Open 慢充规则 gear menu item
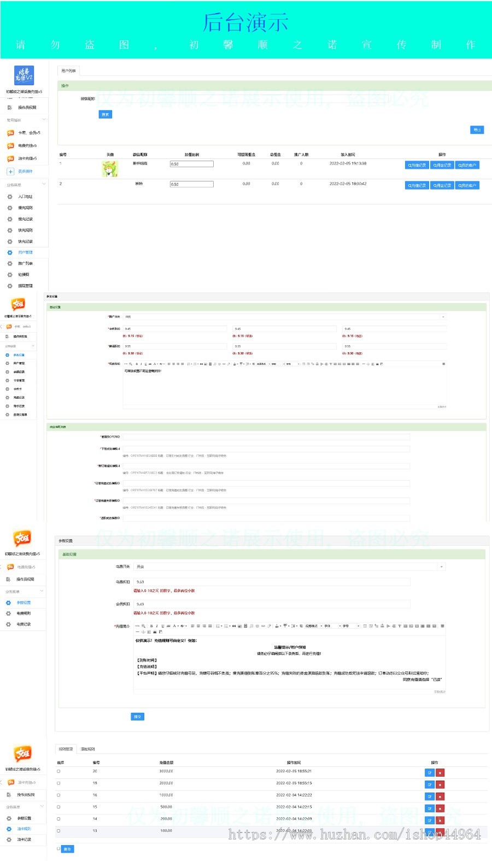 [x=20, y=208]
